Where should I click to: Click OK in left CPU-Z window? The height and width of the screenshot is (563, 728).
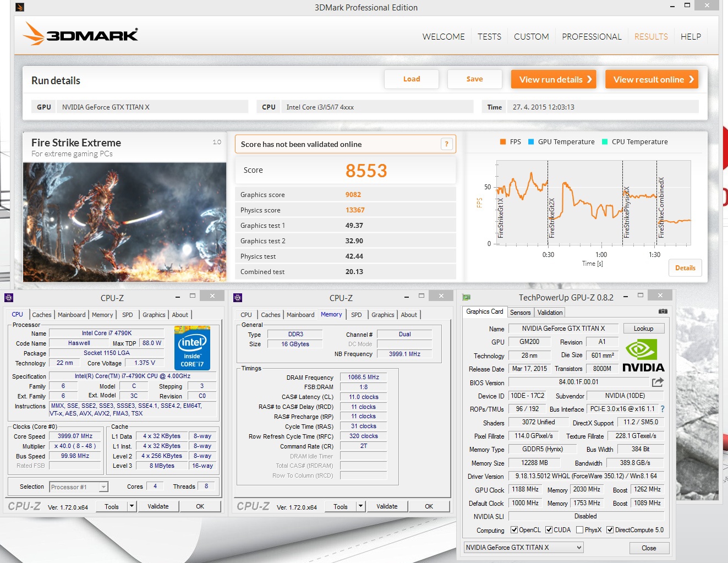click(x=200, y=506)
